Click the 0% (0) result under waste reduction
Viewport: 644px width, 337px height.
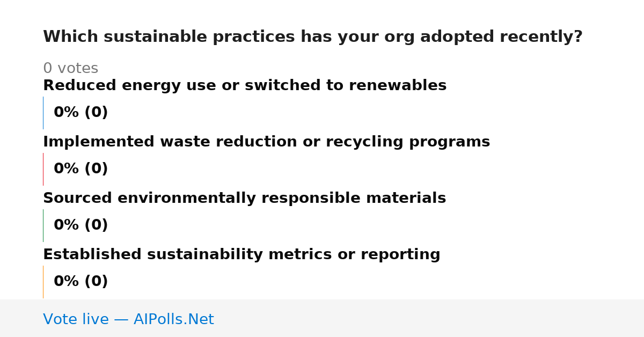pos(80,169)
